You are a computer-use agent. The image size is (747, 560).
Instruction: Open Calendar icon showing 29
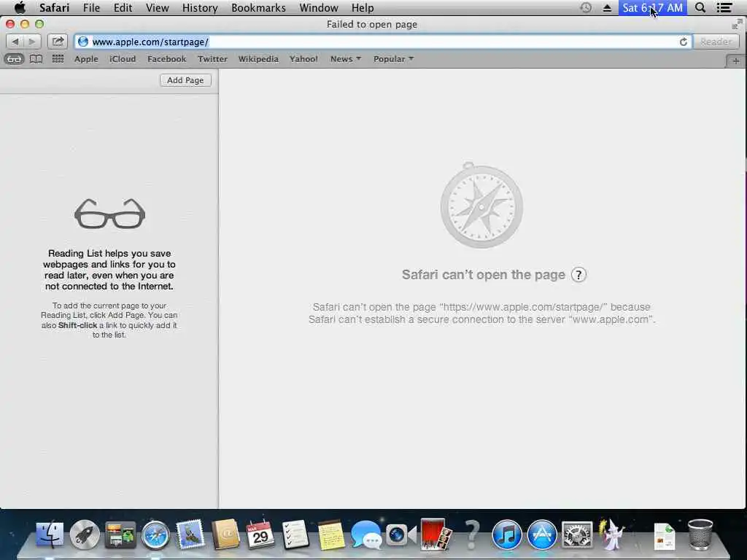tap(260, 534)
